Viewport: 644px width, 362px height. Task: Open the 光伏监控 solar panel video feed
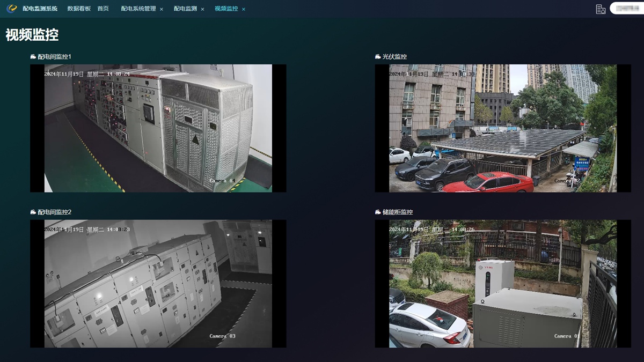pyautogui.click(x=502, y=128)
